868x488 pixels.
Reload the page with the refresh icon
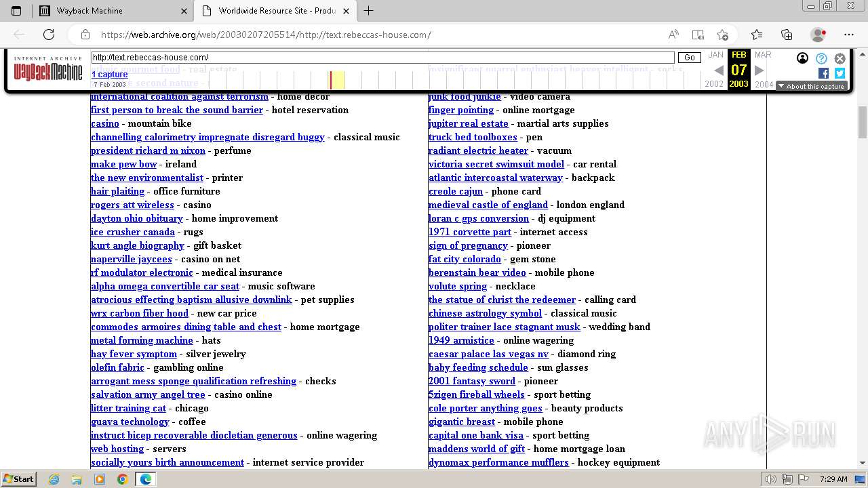49,35
